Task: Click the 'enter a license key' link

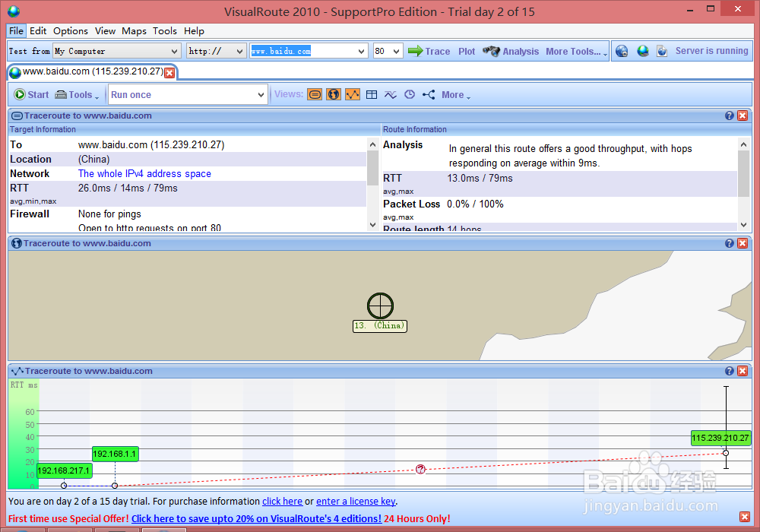Action: click(x=356, y=502)
